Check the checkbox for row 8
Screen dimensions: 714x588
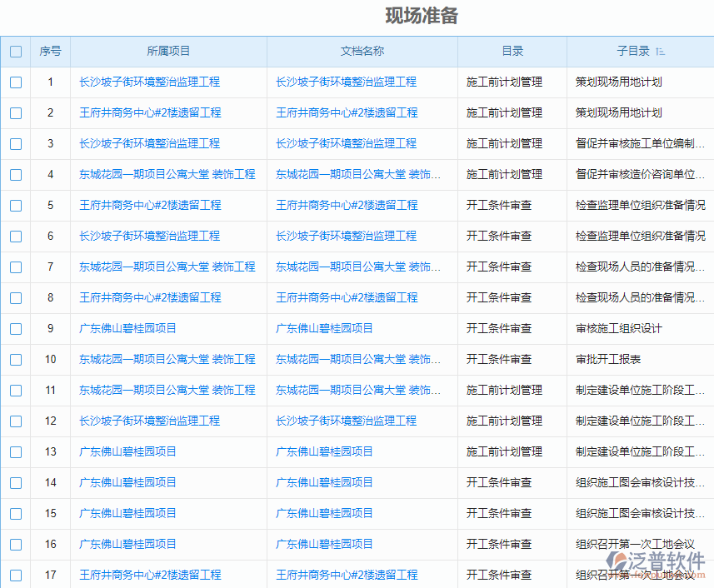(x=15, y=297)
